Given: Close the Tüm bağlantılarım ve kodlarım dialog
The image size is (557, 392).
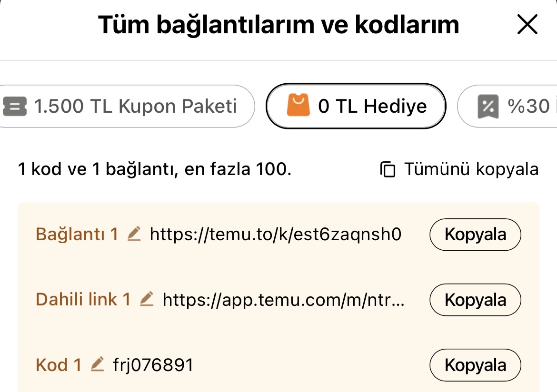Looking at the screenshot, I should tap(527, 25).
